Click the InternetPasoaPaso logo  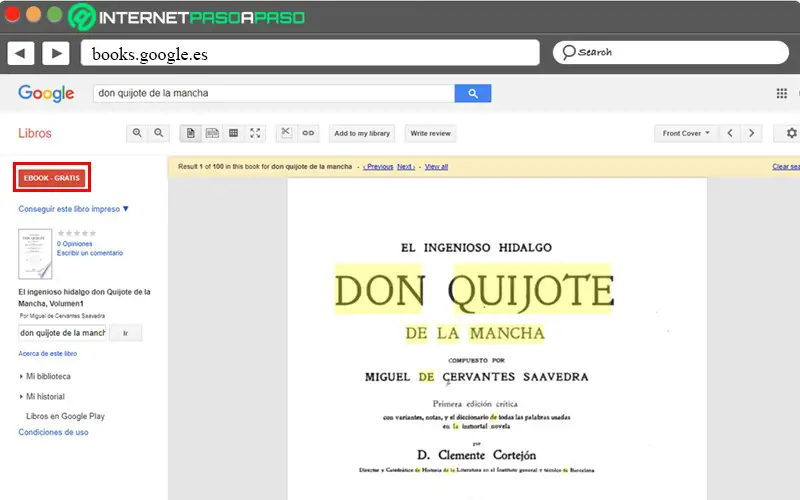[x=187, y=17]
